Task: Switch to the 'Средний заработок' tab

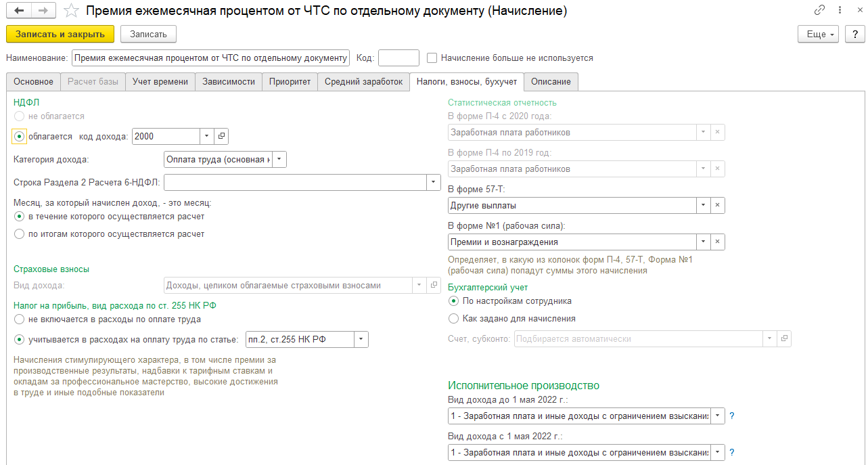Action: [x=363, y=82]
